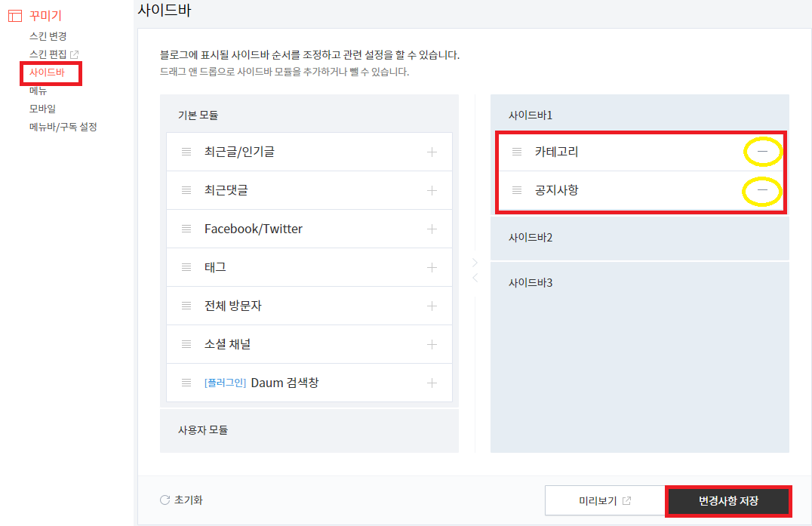Screen dimensions: 812x526
Task: Add the 소셜 채널 module with its plus icon
Action: point(432,344)
